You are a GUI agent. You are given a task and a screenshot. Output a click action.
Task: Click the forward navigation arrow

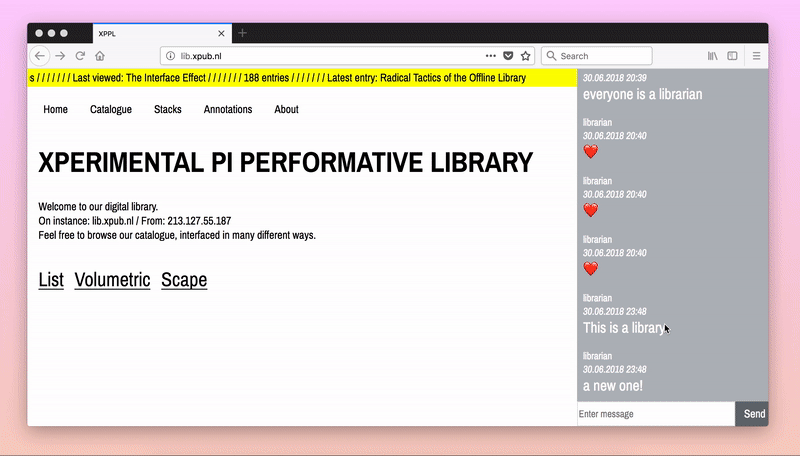tap(60, 56)
